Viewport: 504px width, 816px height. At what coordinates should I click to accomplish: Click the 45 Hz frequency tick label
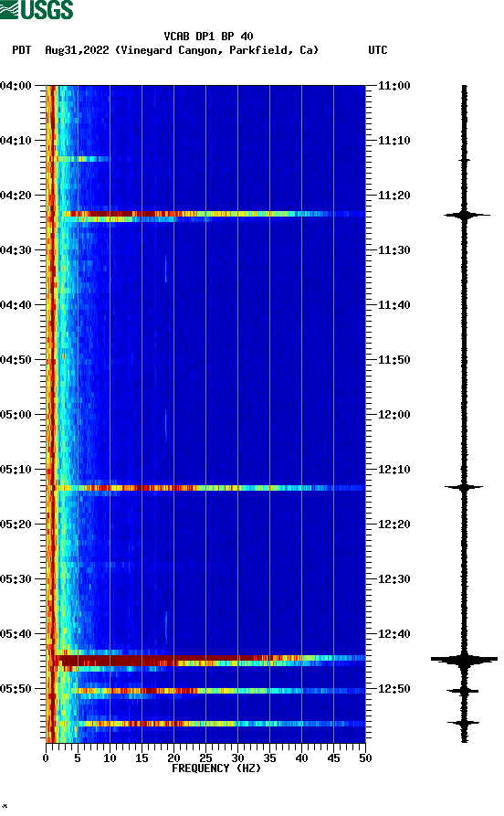333,758
